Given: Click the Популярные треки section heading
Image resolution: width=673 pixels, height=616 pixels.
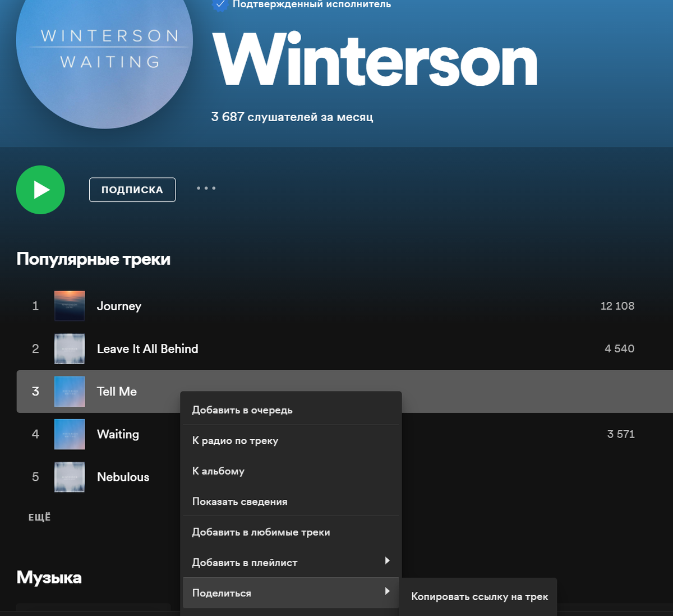Looking at the screenshot, I should (x=94, y=259).
